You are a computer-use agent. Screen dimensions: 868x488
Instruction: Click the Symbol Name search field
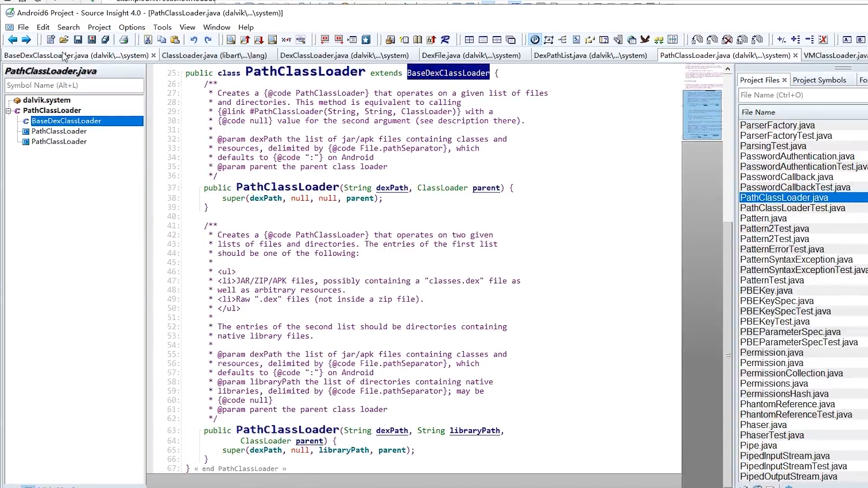[x=74, y=85]
